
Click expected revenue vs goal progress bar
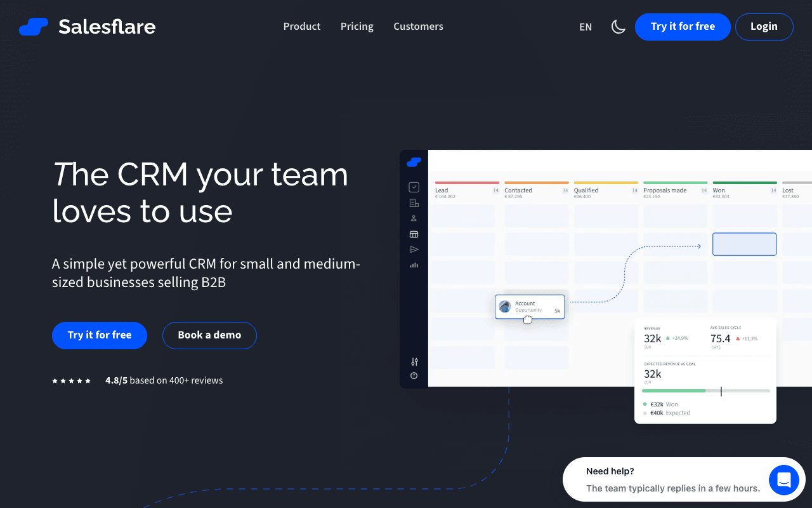pos(706,391)
